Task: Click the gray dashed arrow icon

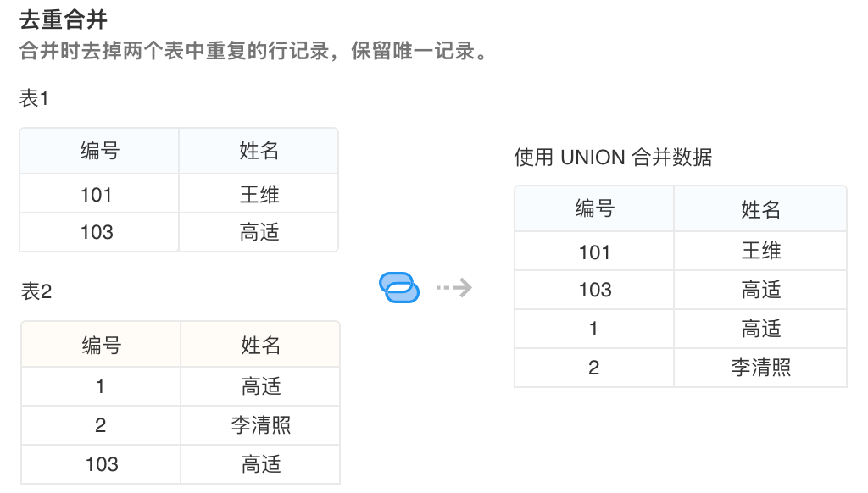Action: [x=453, y=288]
